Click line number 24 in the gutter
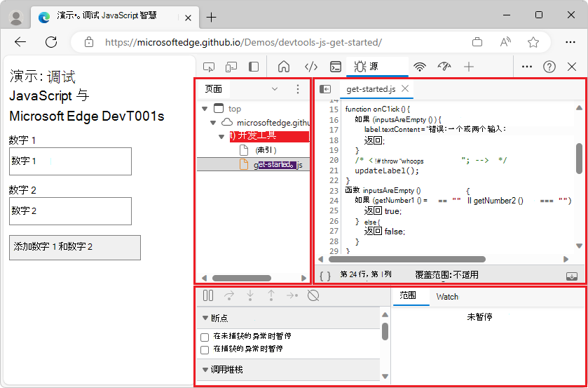Screen dimensions: 588x388 [x=334, y=201]
